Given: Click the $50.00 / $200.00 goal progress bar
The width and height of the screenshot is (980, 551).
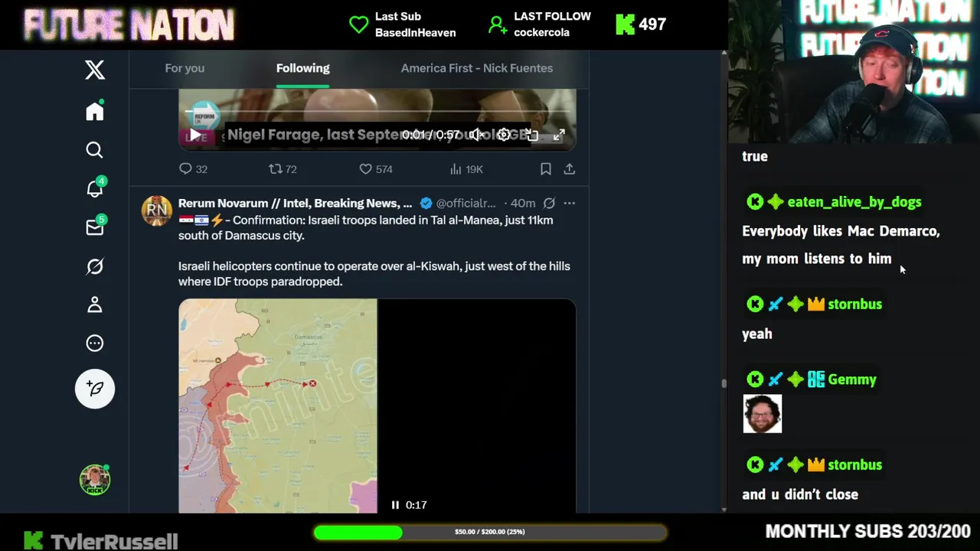Looking at the screenshot, I should pyautogui.click(x=489, y=532).
